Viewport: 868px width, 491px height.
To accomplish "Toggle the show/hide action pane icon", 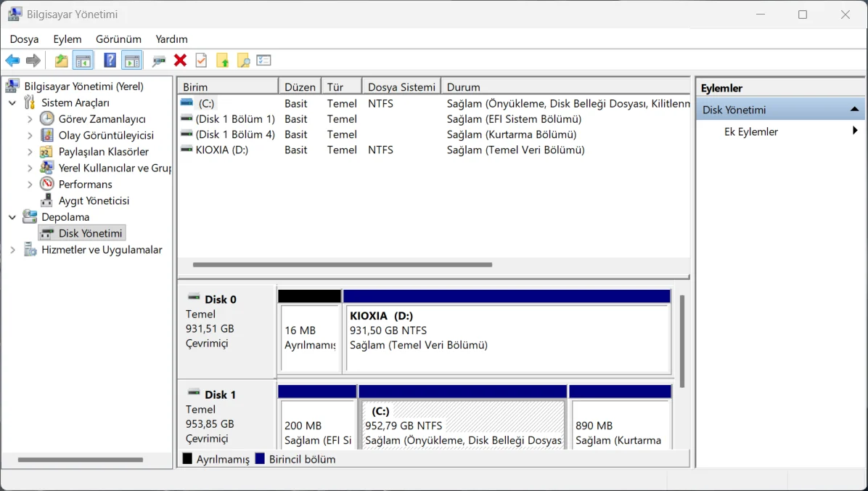I will pos(132,60).
